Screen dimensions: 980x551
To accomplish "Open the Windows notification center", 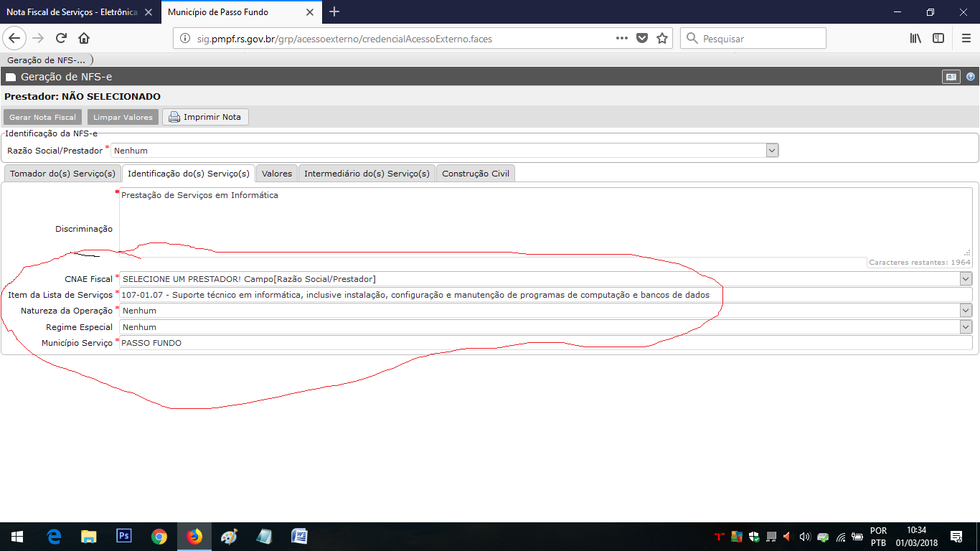I will [x=956, y=537].
